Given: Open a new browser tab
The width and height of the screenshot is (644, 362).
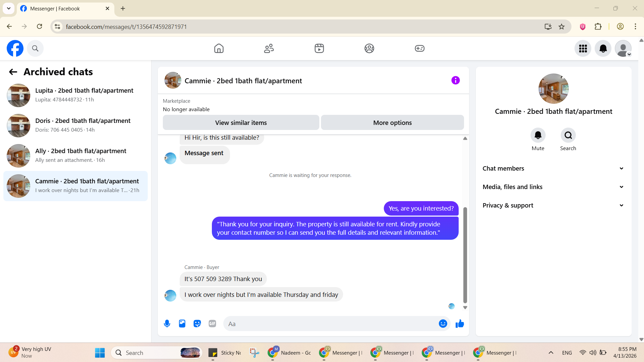Looking at the screenshot, I should (123, 8).
